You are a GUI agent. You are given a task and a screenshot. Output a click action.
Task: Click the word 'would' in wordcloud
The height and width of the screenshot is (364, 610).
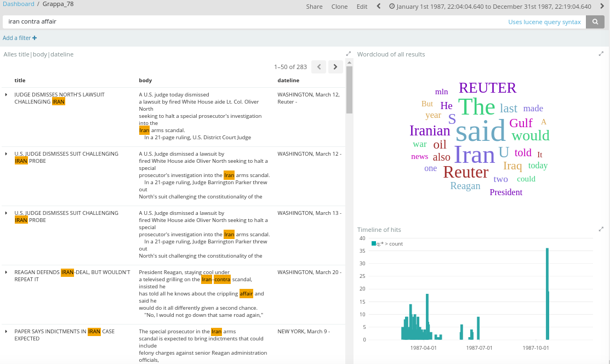[530, 135]
